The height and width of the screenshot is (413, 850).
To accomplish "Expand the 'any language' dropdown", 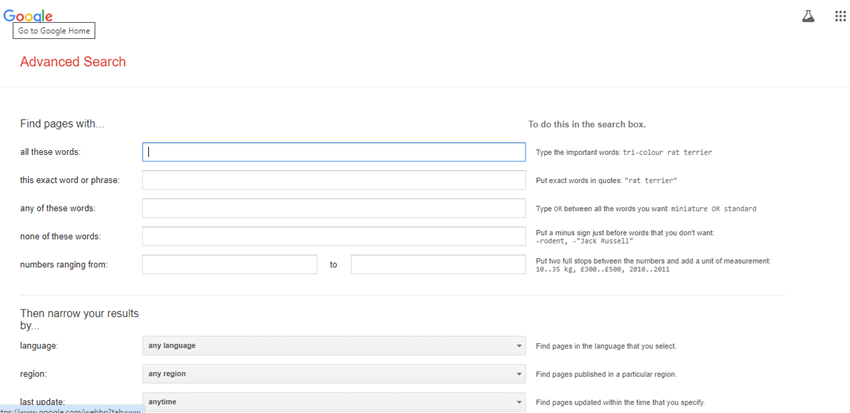I will click(x=333, y=346).
